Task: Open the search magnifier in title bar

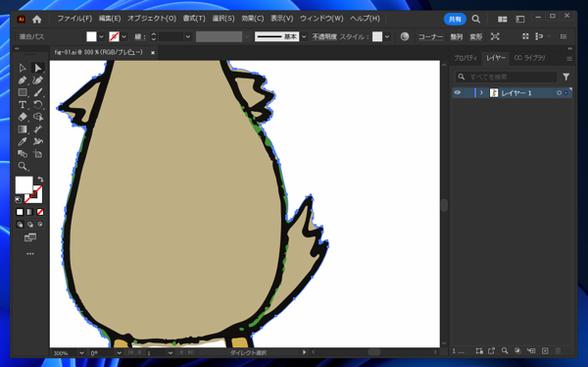Action: 476,19
